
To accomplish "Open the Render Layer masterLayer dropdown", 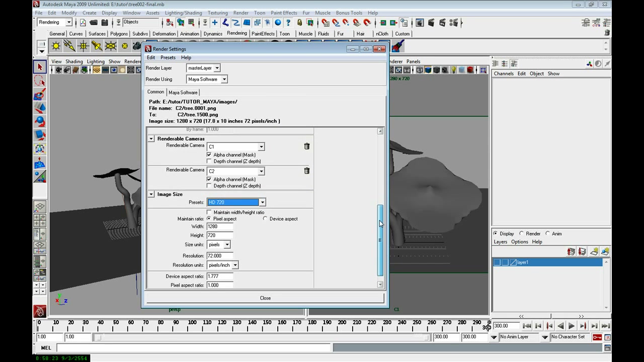I will click(203, 68).
